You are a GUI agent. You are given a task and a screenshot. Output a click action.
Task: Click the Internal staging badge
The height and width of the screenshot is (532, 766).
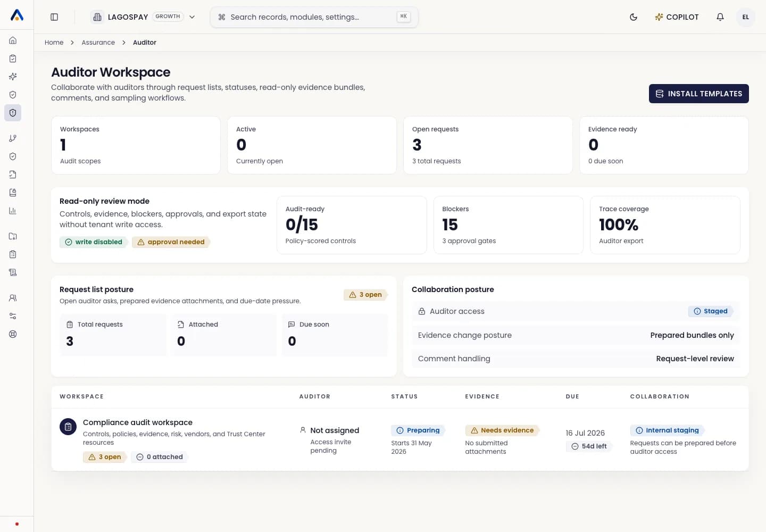pos(667,430)
